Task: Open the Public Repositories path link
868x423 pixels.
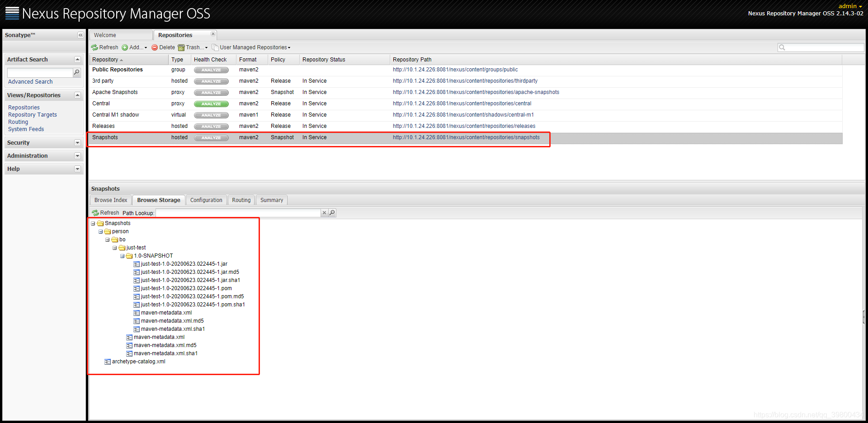Action: coord(455,70)
